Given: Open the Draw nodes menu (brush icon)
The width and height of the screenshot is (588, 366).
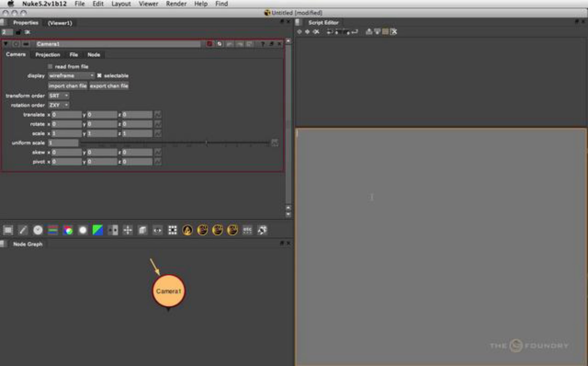Looking at the screenshot, I should [x=23, y=230].
